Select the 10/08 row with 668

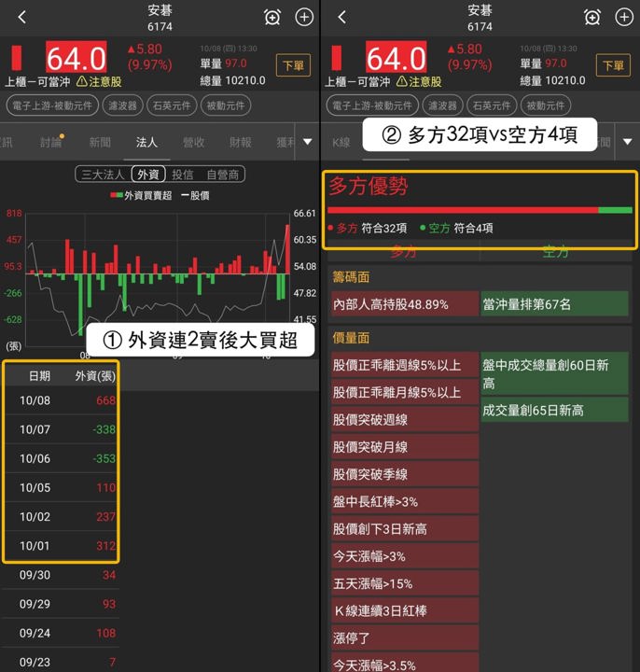click(61, 400)
